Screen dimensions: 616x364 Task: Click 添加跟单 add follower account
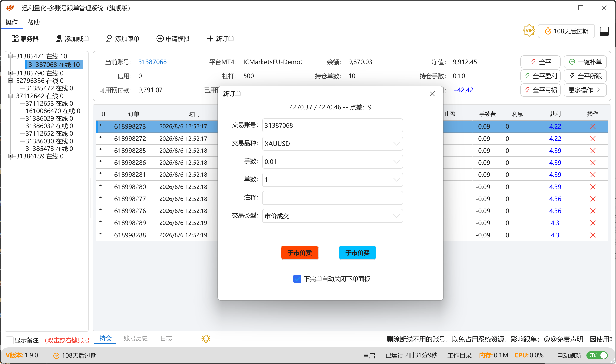(123, 39)
